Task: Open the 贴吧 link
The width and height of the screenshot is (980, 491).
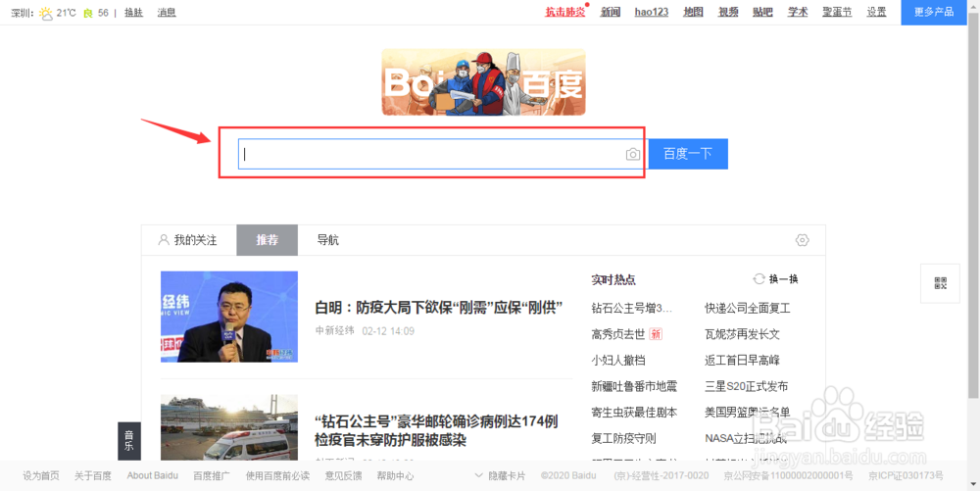Action: click(x=762, y=12)
